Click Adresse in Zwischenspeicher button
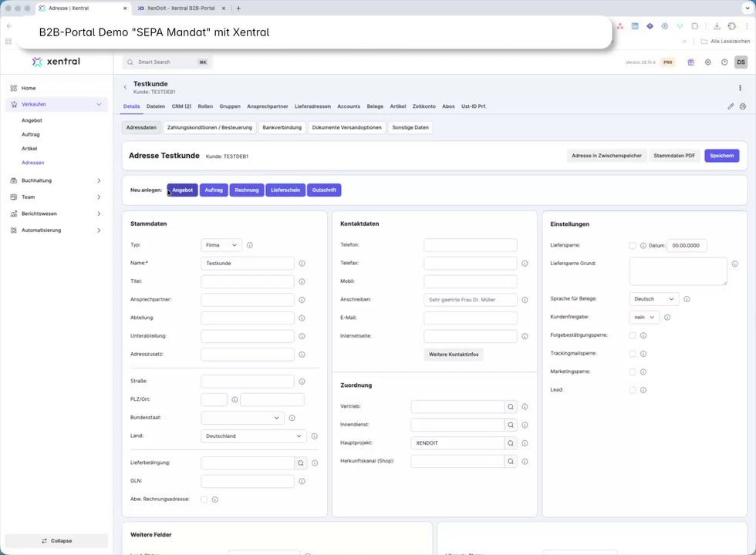 pyautogui.click(x=606, y=156)
